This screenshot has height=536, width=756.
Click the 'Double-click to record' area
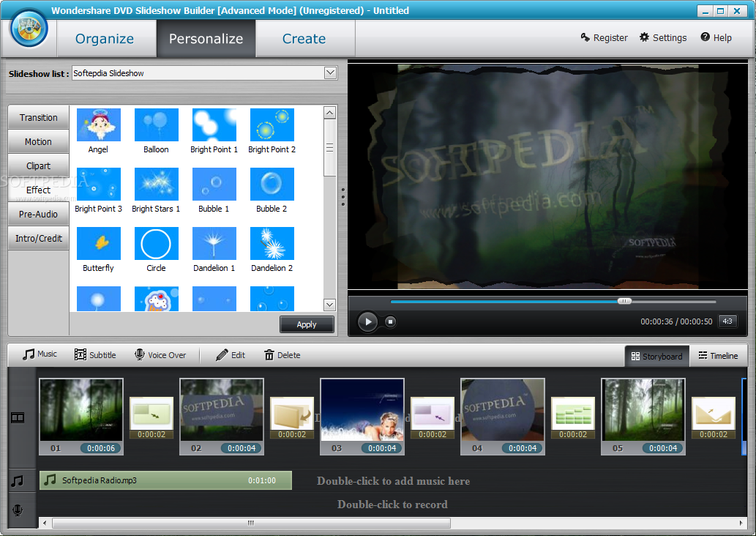[392, 505]
